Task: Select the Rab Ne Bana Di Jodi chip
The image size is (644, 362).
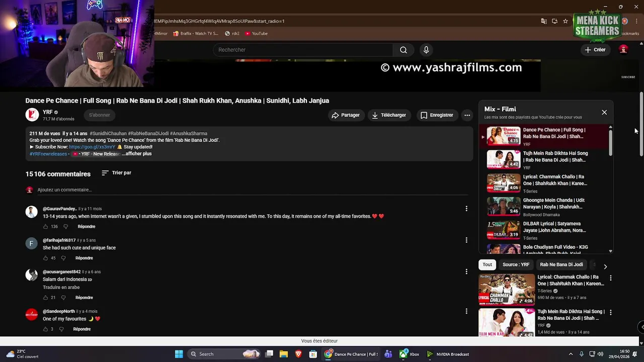Action: click(561, 264)
